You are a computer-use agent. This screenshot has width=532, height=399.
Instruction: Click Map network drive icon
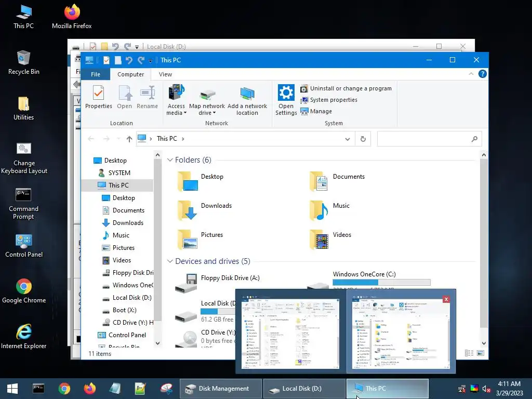click(207, 94)
